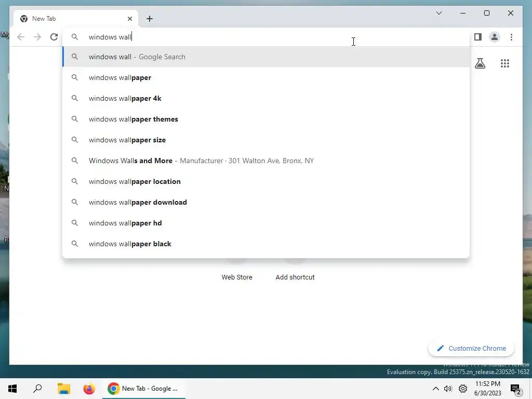The width and height of the screenshot is (532, 399).
Task: Click the search icon beside 'windows wallpaper hd'
Action: pos(75,223)
